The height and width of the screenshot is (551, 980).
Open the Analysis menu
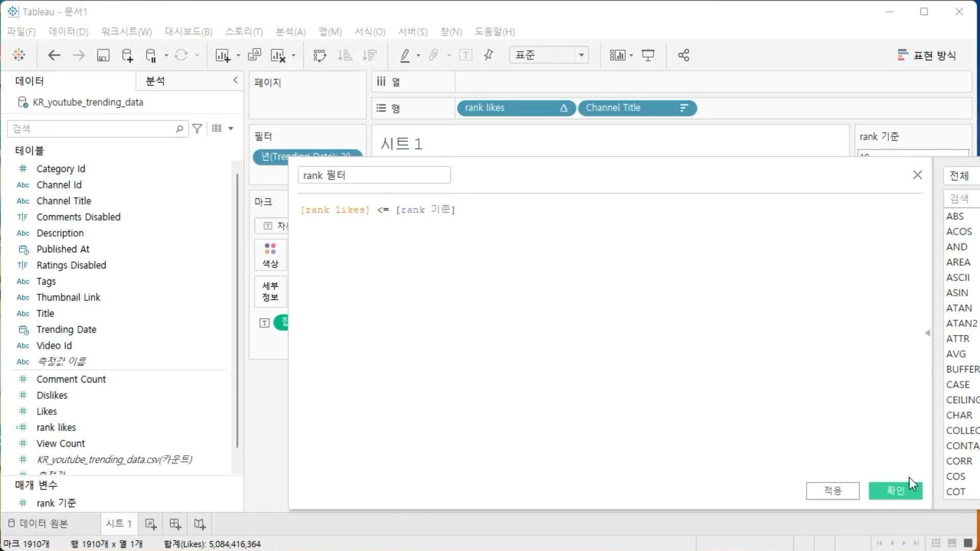pyautogui.click(x=290, y=32)
